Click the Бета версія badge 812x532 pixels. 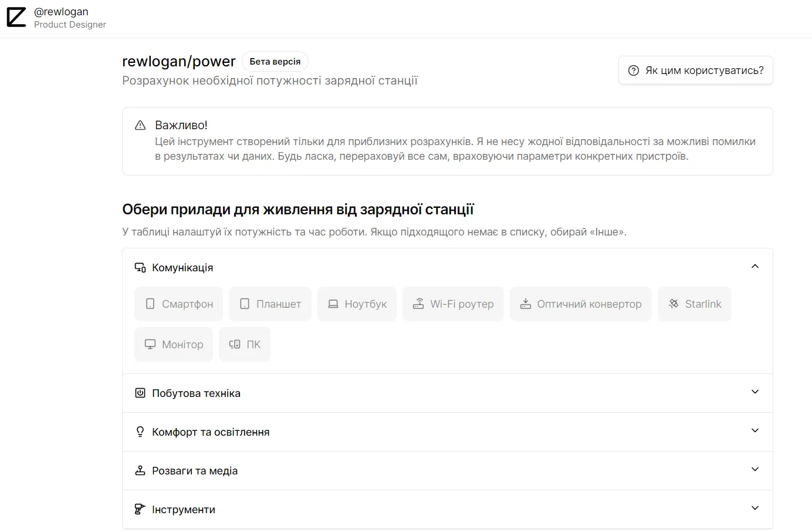point(275,61)
